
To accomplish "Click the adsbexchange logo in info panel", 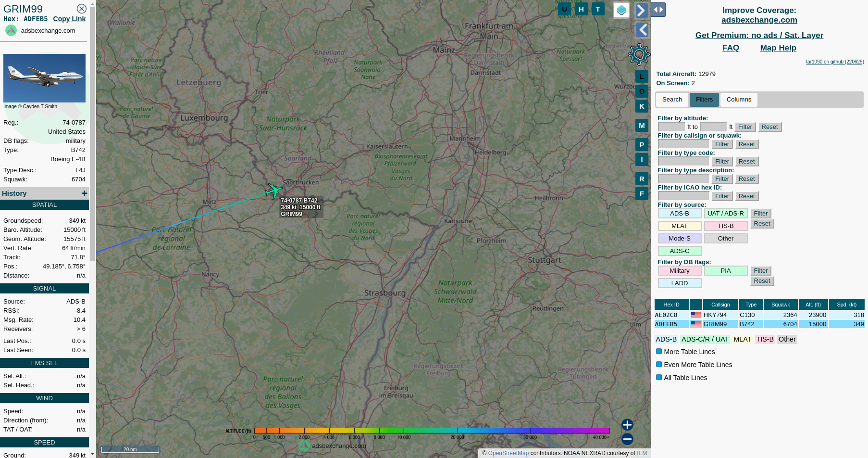I will coord(11,30).
